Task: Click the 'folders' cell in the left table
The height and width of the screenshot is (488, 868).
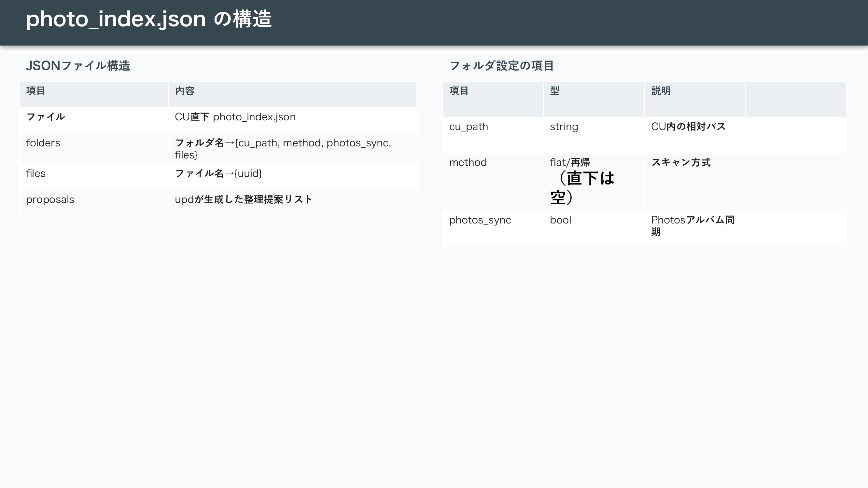Action: 43,143
